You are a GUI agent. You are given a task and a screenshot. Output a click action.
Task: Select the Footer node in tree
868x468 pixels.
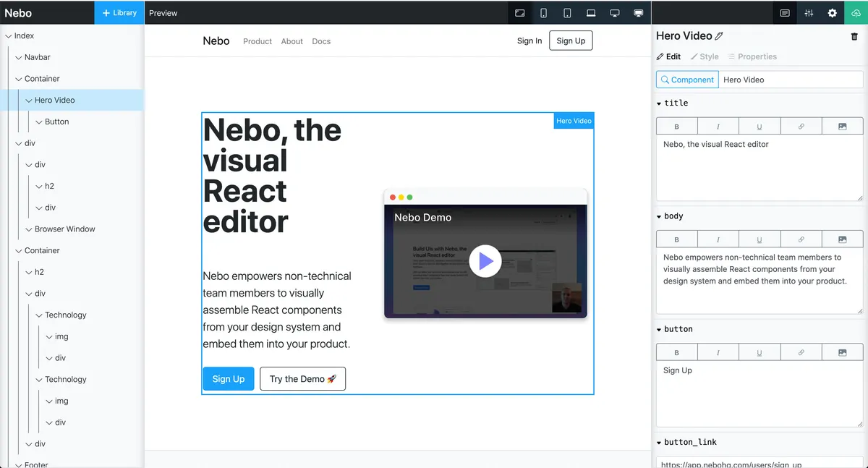click(x=36, y=464)
